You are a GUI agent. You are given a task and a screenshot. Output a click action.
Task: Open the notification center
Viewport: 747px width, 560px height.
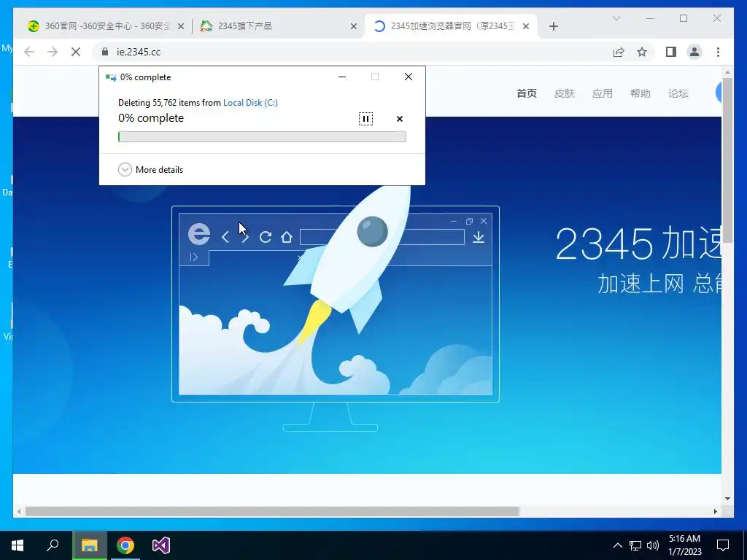(723, 545)
